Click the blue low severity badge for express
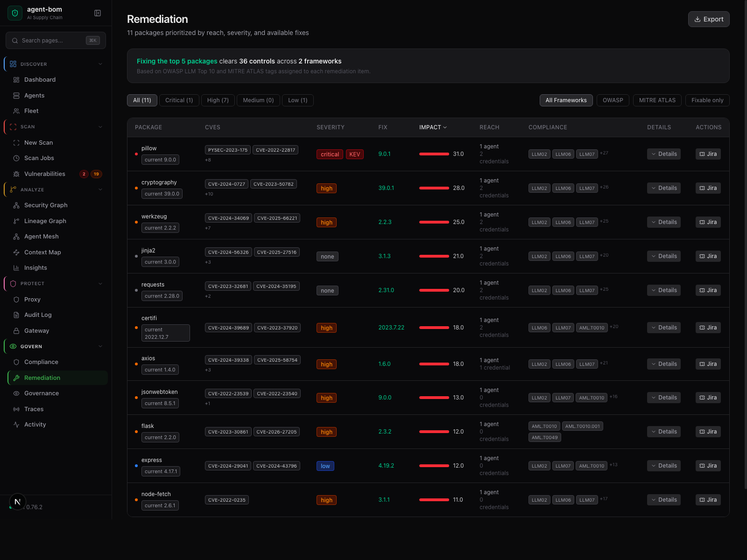Viewport: 747px width, 560px height. (325, 466)
